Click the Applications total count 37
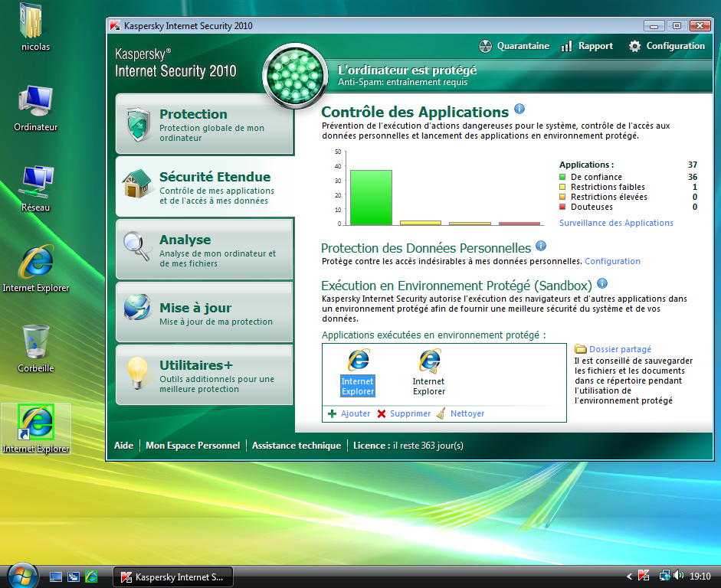The height and width of the screenshot is (588, 721). [x=693, y=165]
